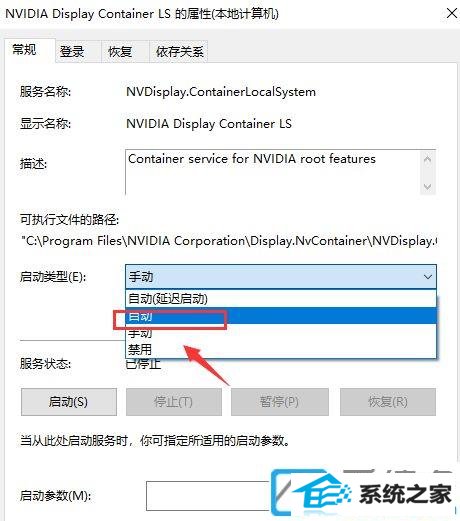The image size is (460, 521).
Task: Choose 自动(延迟启动) from startup type list
Action: [281, 299]
